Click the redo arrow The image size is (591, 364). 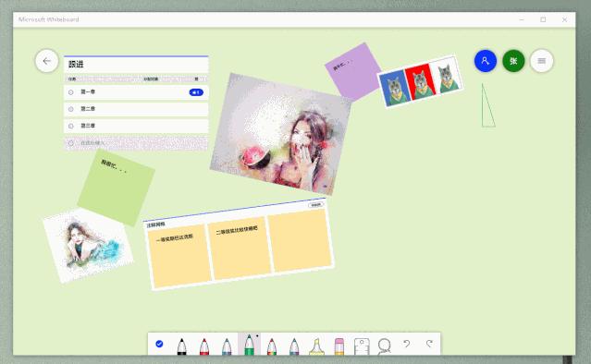point(429,344)
